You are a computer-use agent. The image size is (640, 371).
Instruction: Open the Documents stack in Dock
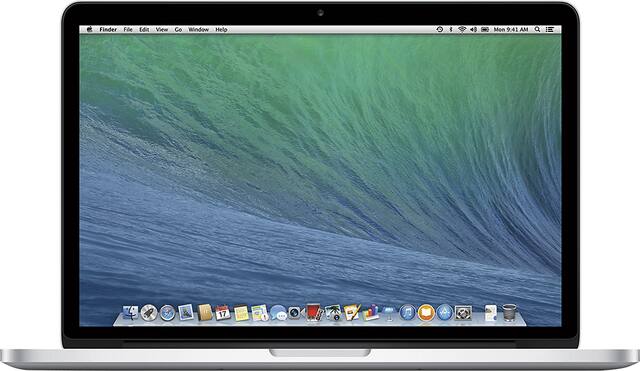(x=491, y=313)
